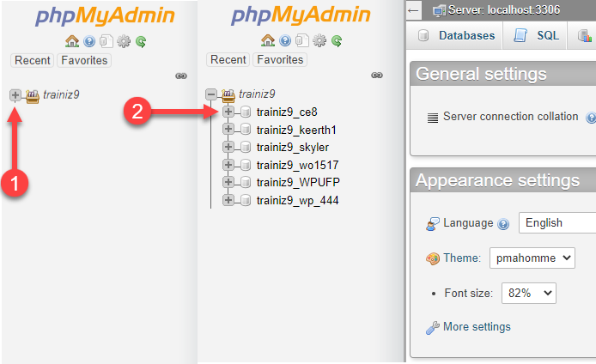The height and width of the screenshot is (364, 596).
Task: Click the link chain icon in left panel
Action: click(181, 76)
